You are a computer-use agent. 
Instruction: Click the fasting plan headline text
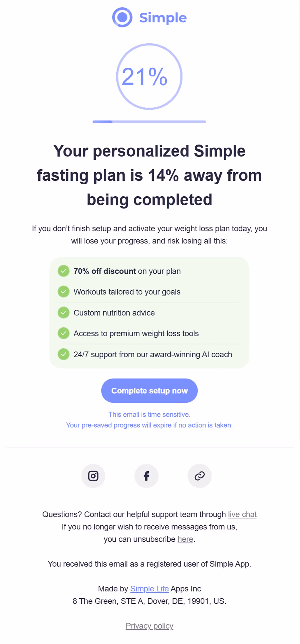click(x=149, y=175)
